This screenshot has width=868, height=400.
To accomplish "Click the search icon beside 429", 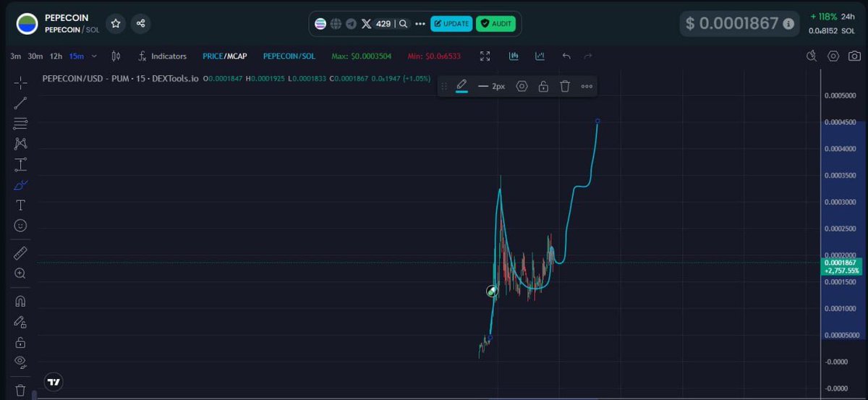I will 403,24.
